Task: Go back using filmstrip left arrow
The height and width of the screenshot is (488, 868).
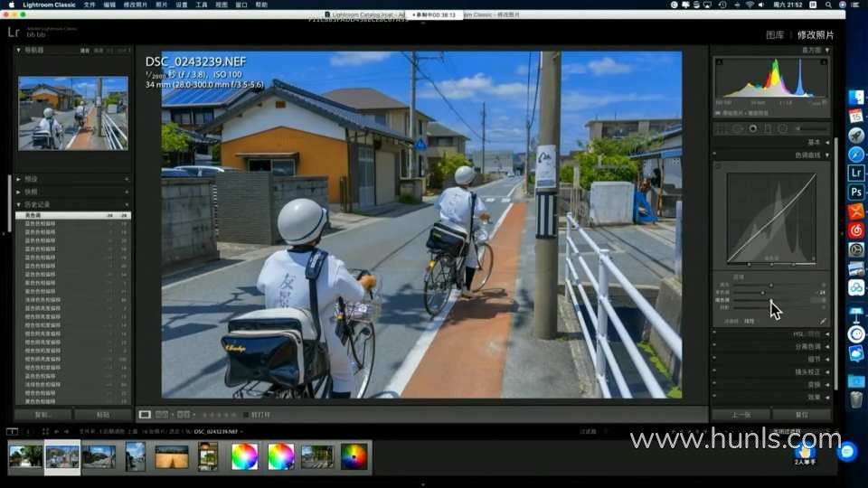Action: click(x=56, y=432)
